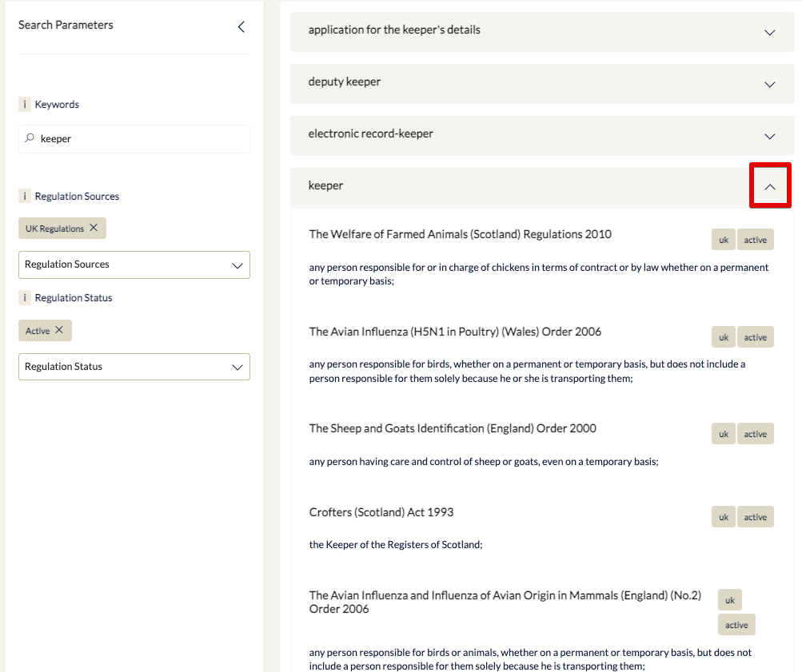Open the Regulation Sources dropdown
Screen dimensions: 802x672
click(134, 264)
